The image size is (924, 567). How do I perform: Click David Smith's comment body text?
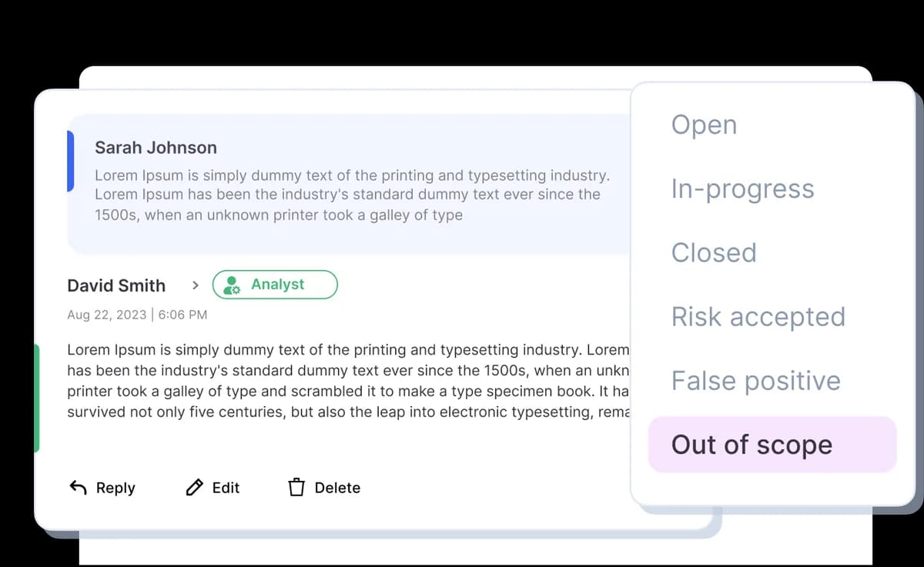tap(348, 381)
